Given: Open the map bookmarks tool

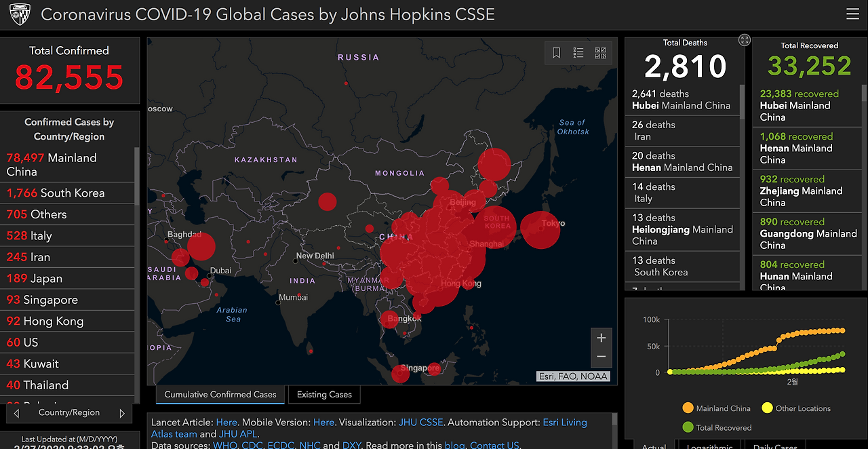Looking at the screenshot, I should click(556, 53).
